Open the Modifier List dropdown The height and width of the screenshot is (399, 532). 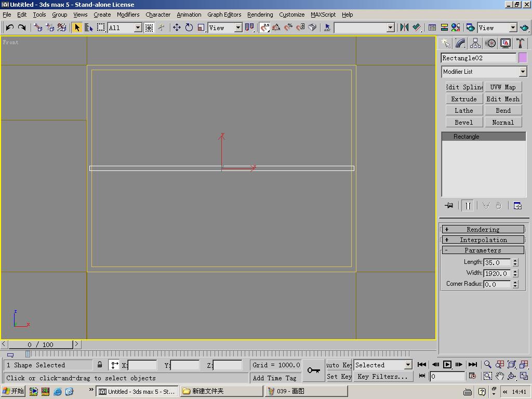[x=484, y=72]
